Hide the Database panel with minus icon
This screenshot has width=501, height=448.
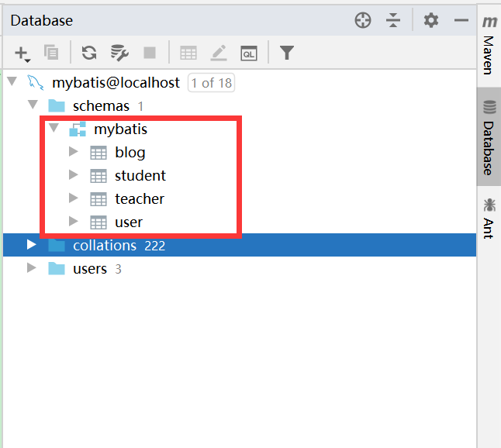[461, 20]
